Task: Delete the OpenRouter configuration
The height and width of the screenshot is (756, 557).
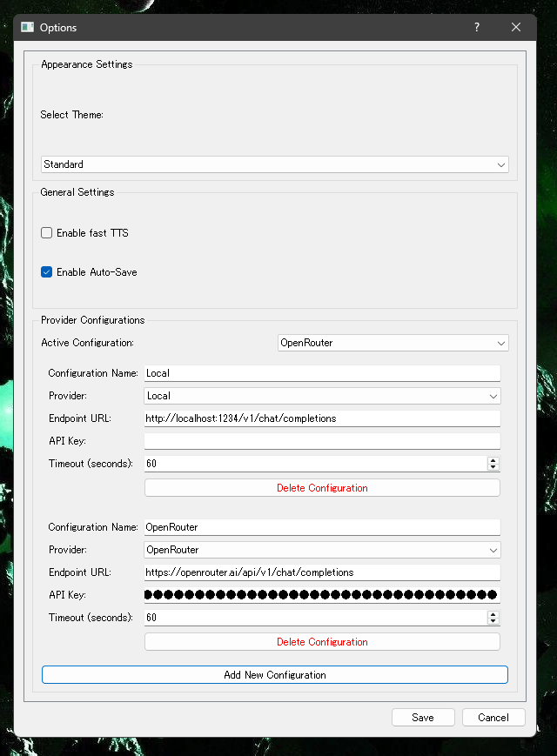Action: tap(322, 642)
